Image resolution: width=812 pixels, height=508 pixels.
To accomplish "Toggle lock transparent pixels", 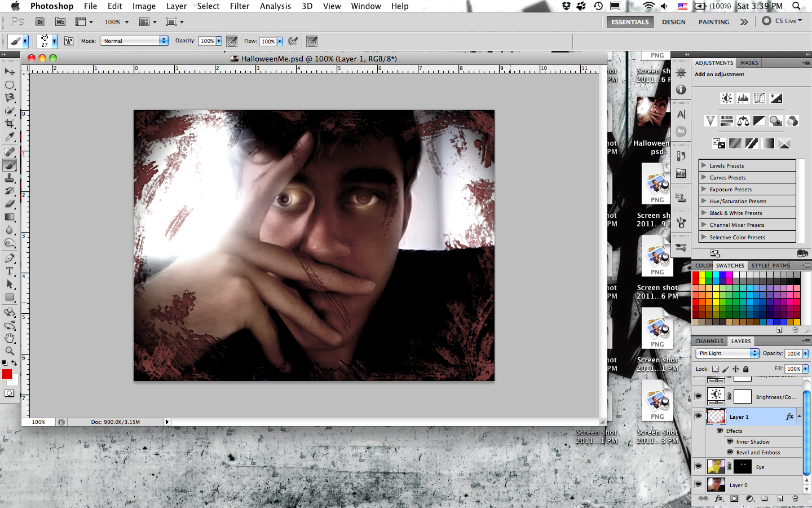I will coord(715,369).
